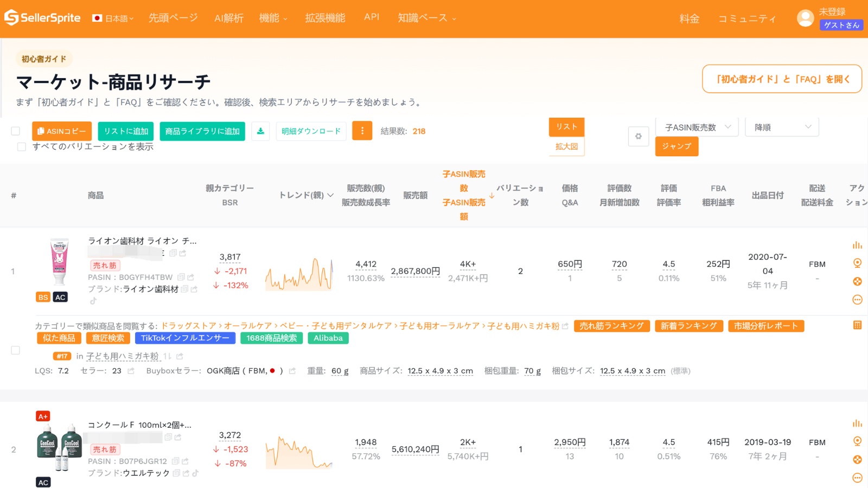Open AI解析 in the top navigation
Viewport: 868px width, 488px height.
pos(229,18)
